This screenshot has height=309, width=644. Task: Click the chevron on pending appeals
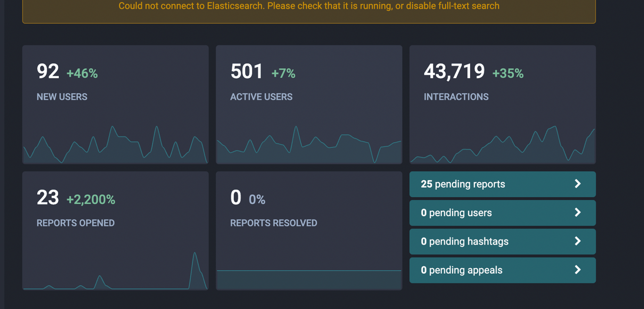(578, 270)
